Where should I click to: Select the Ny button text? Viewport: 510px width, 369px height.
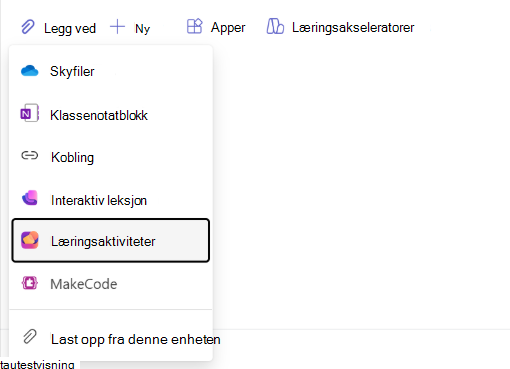pyautogui.click(x=142, y=29)
